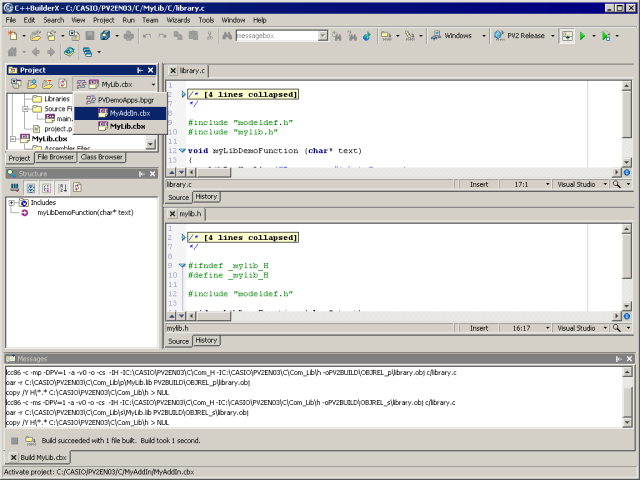The width and height of the screenshot is (640, 480).
Task: Click the Open file folder icon
Action: pos(36,36)
